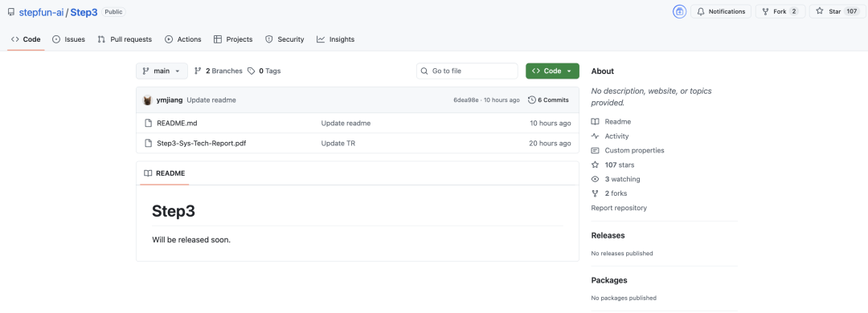Switch to the Issues tab

coord(68,39)
